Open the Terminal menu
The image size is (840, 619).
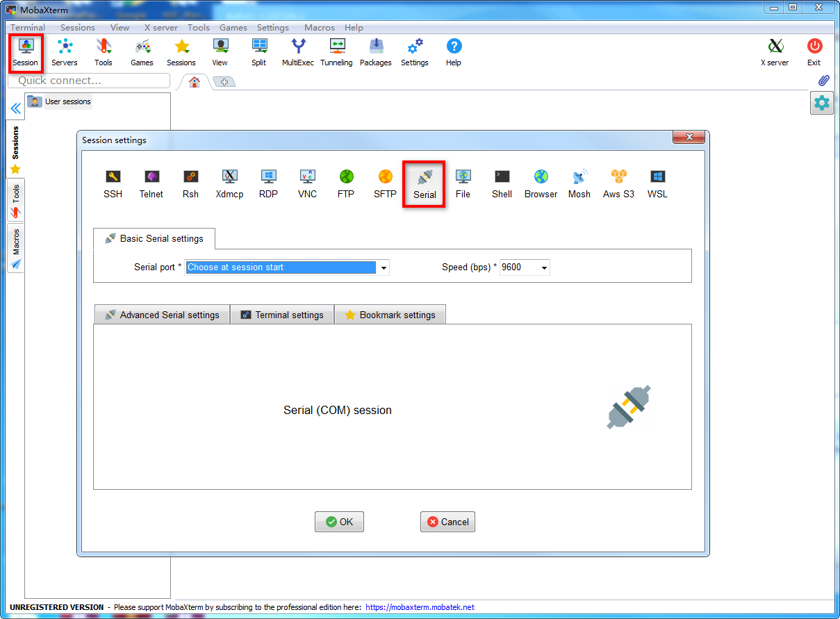(x=28, y=28)
